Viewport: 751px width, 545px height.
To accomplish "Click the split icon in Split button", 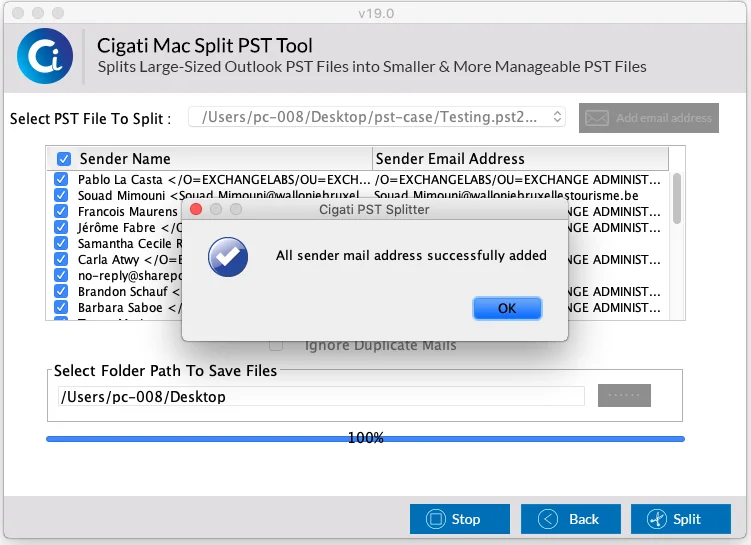I will (x=657, y=519).
